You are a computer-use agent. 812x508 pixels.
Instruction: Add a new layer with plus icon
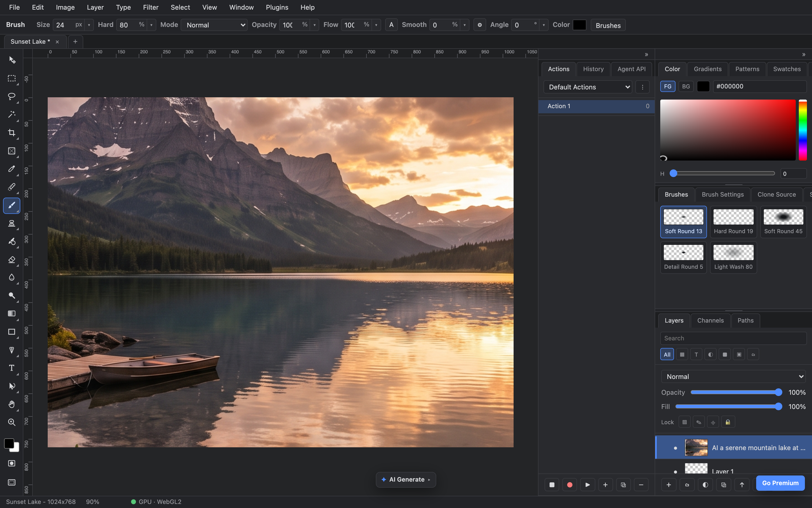(669, 485)
